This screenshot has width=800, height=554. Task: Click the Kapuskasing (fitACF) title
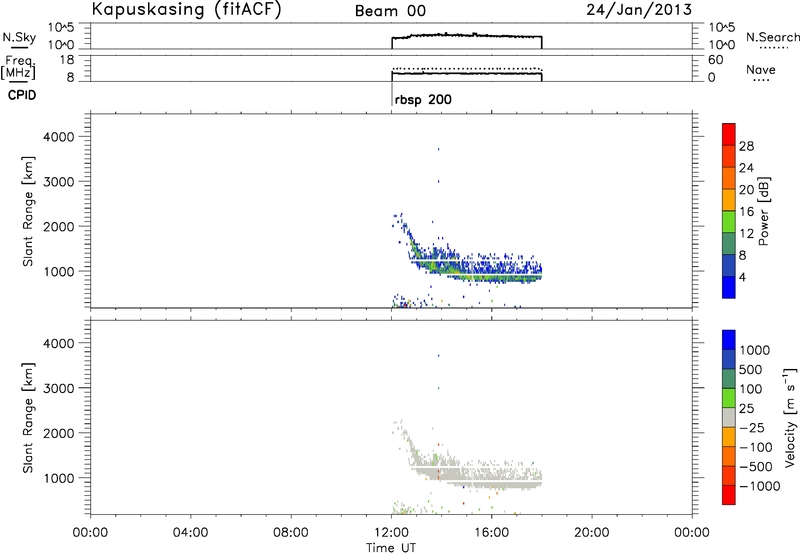point(186,9)
